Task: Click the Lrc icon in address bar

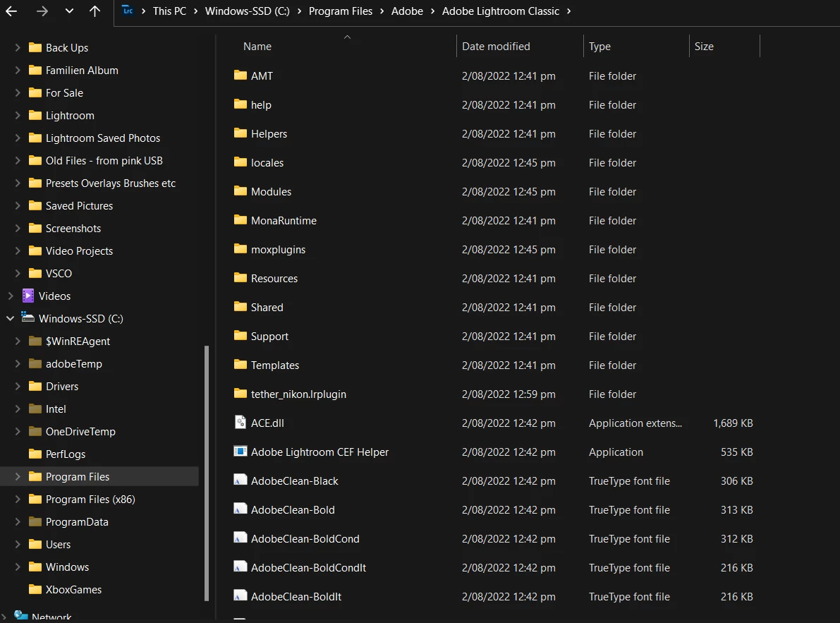Action: (128, 10)
